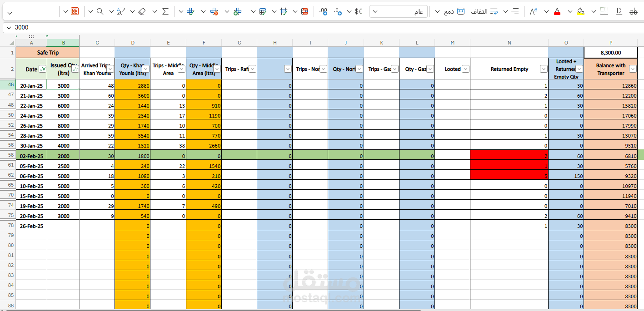Click the Safe Trip title cell

(48, 53)
